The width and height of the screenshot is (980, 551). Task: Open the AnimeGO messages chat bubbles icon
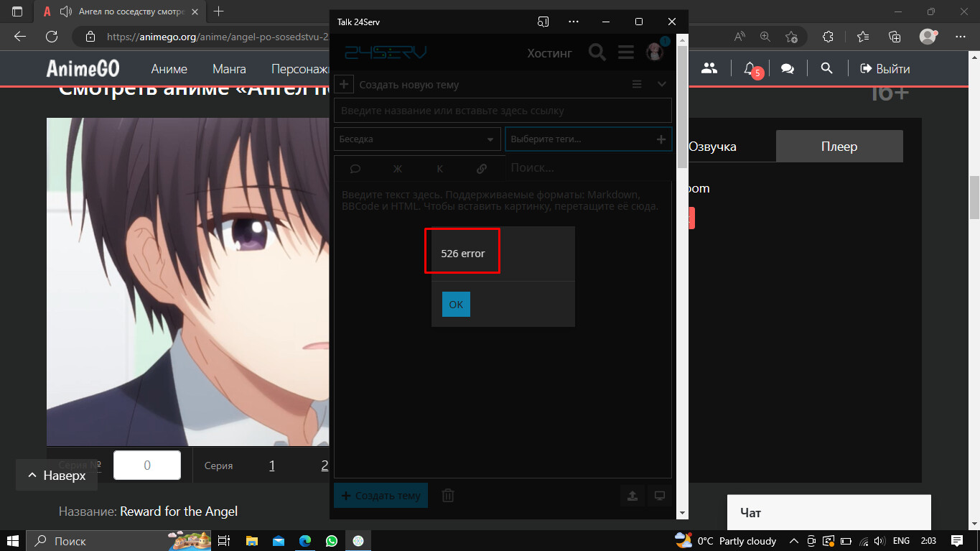click(788, 69)
